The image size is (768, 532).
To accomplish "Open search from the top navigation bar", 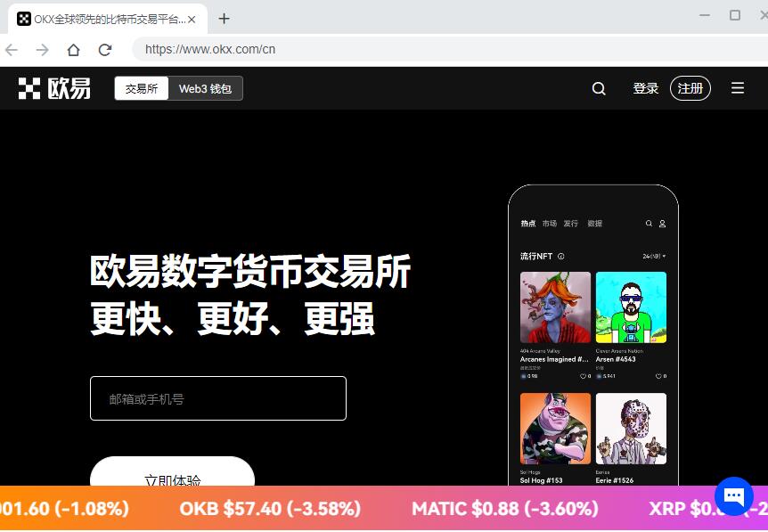I will click(598, 88).
